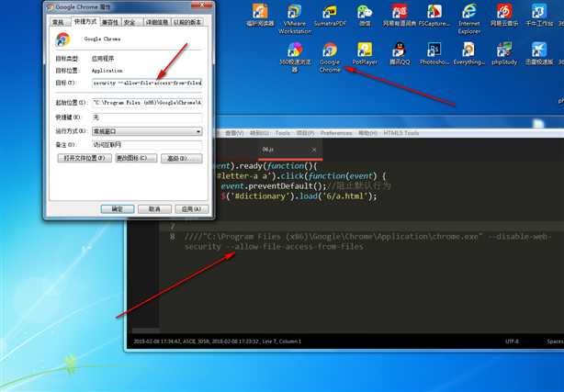Click the load('6/a.html') code line
The height and width of the screenshot is (392, 564).
tap(299, 196)
